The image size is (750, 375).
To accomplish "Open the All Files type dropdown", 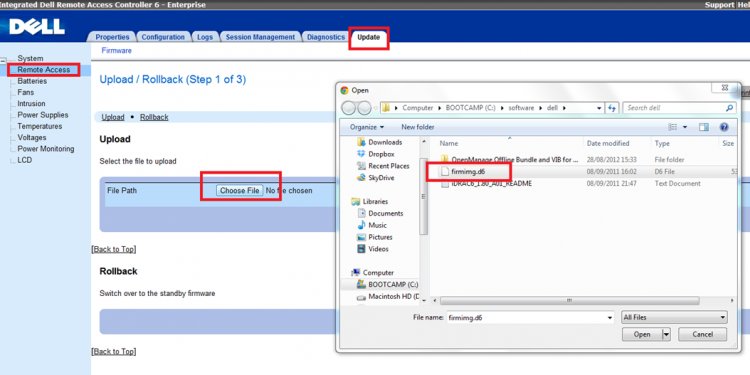I will click(x=674, y=318).
